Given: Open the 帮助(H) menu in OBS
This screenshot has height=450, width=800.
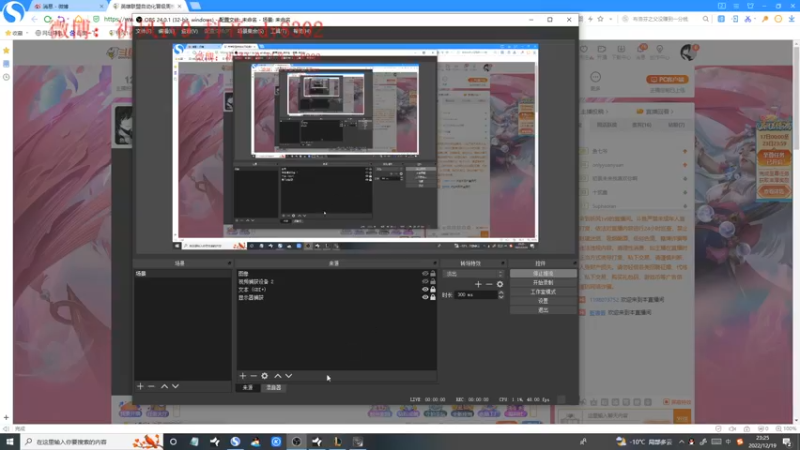Looking at the screenshot, I should tap(302, 31).
